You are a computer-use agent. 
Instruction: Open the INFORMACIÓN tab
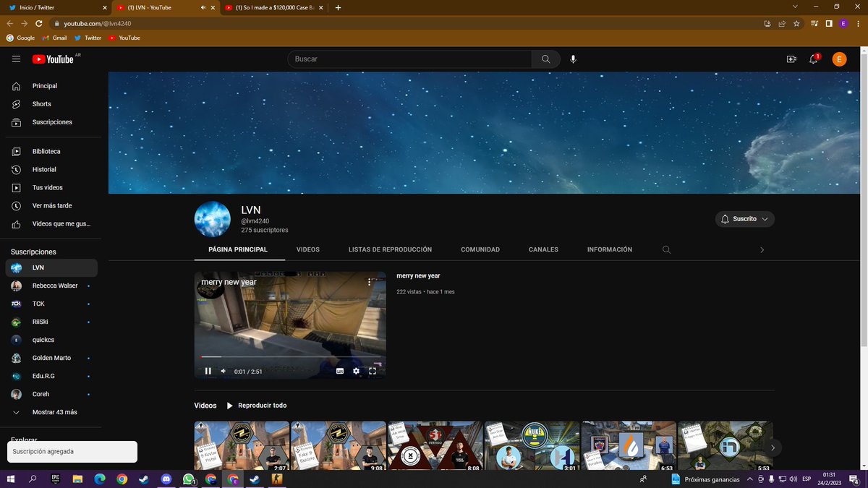[610, 249]
